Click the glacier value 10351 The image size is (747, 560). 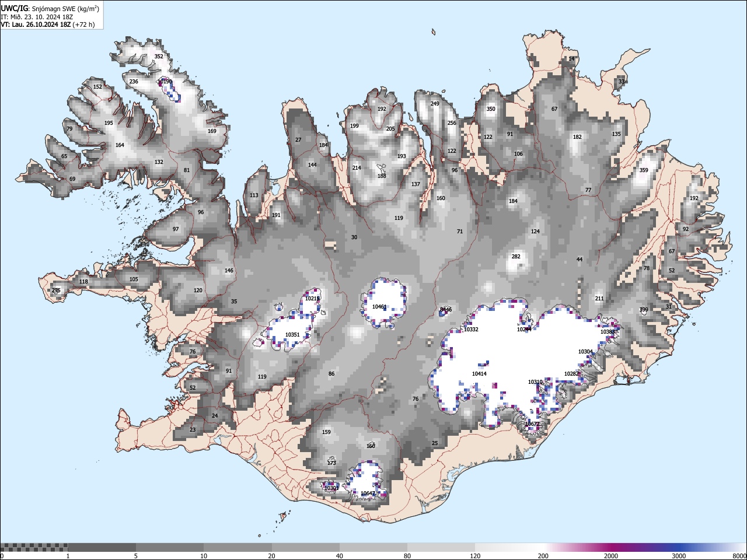(x=292, y=335)
